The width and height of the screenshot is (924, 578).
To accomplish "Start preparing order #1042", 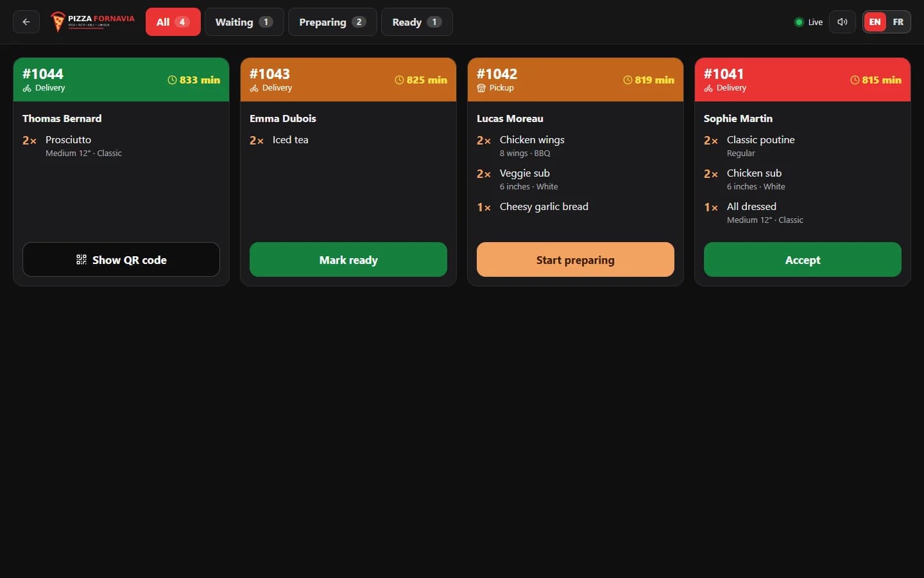I will tap(576, 259).
